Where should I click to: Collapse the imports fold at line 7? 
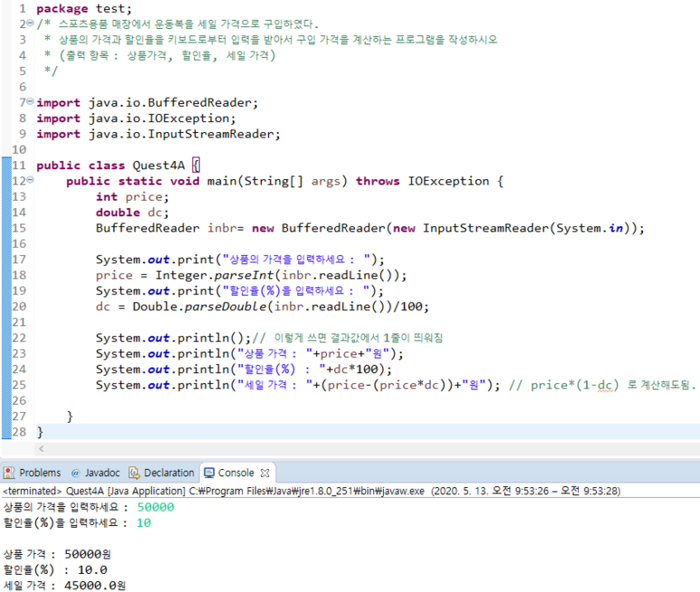[x=30, y=101]
